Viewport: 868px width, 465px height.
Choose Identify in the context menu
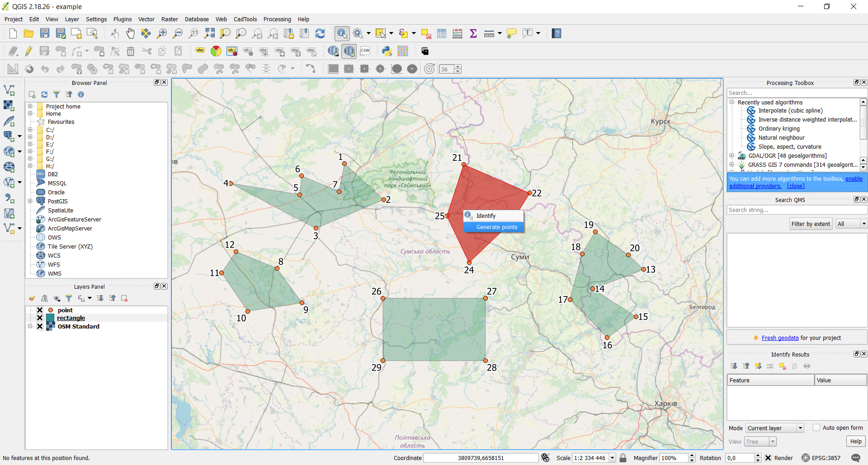pyautogui.click(x=494, y=216)
